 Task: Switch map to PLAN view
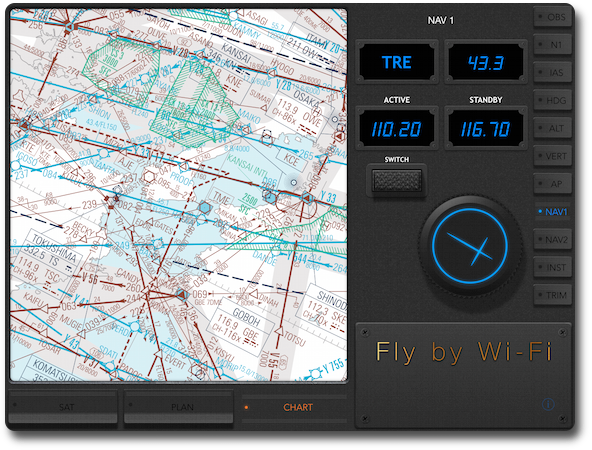pyautogui.click(x=179, y=407)
